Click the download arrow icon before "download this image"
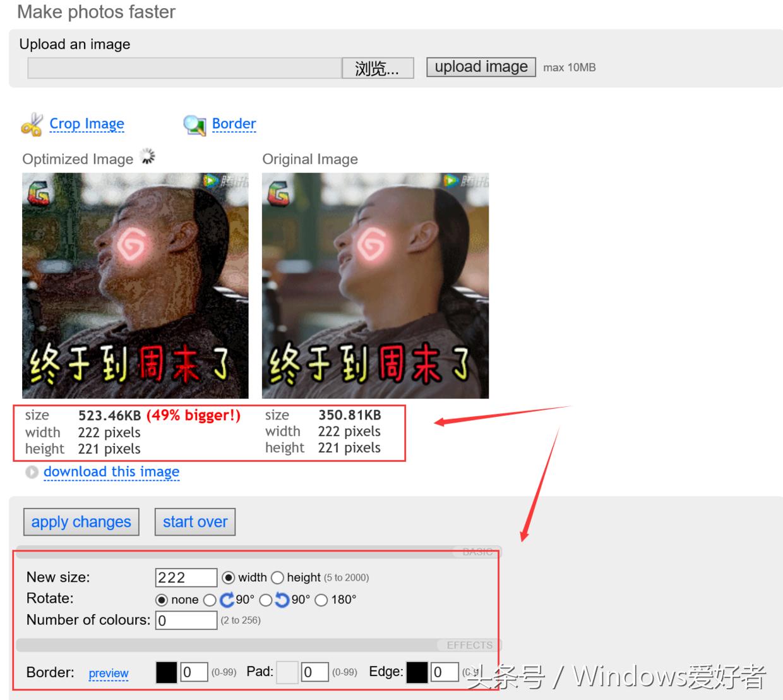This screenshot has height=700, width=783. tap(32, 472)
